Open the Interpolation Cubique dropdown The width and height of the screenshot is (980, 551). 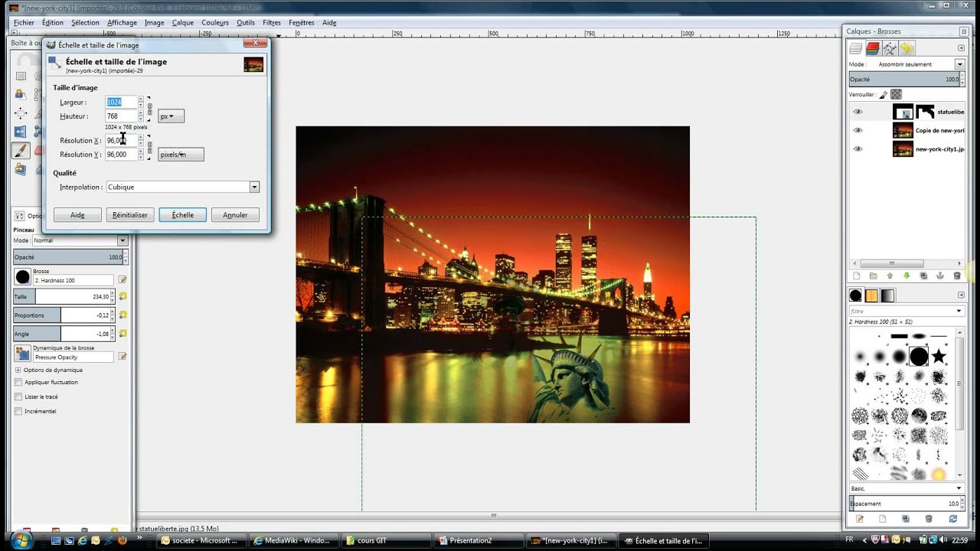pos(182,187)
